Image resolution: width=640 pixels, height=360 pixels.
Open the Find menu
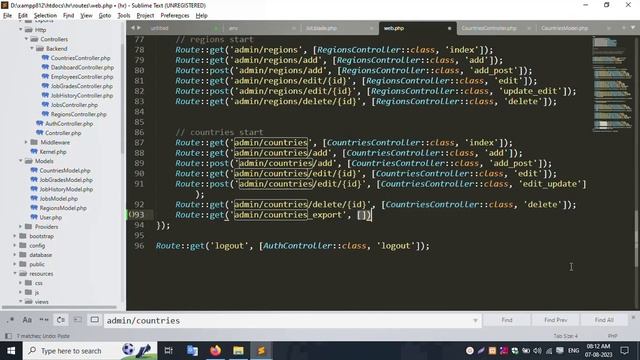[69, 16]
